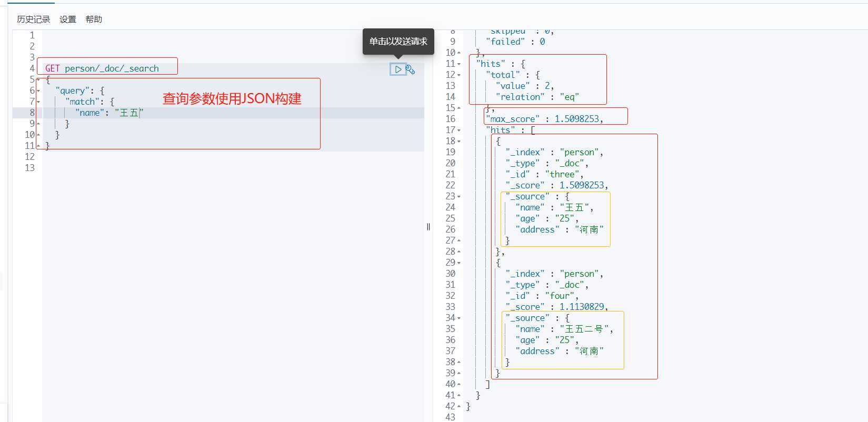The width and height of the screenshot is (868, 422).
Task: Collapse "_source" at response line 23
Action: 459,196
